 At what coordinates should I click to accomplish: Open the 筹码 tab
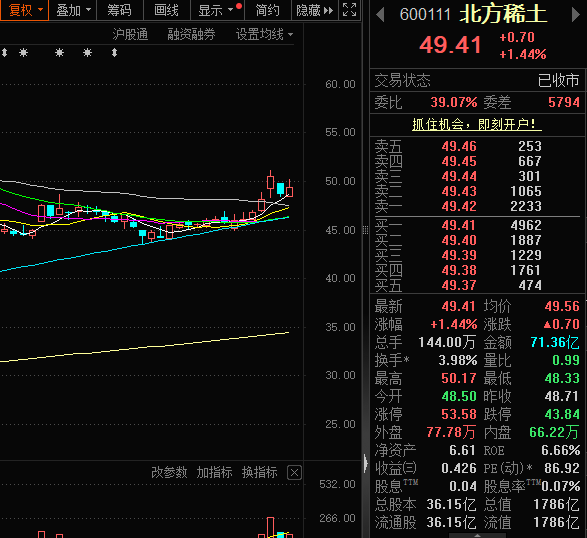point(120,10)
